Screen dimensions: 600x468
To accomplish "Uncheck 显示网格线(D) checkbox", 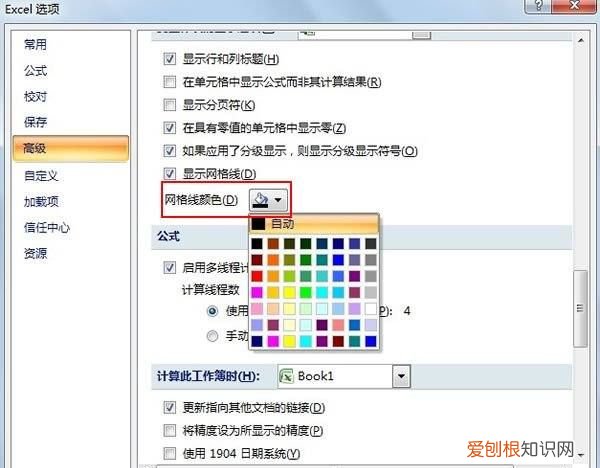I will point(170,174).
